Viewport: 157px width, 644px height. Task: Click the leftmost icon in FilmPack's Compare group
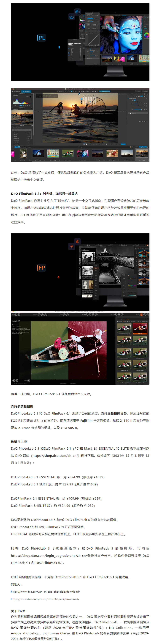(x=39, y=315)
